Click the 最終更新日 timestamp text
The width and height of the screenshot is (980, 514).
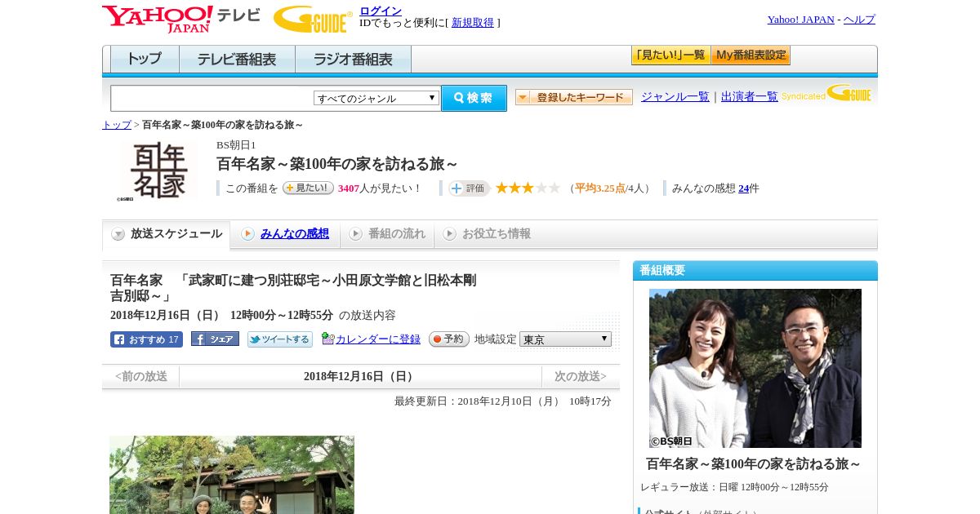pyautogui.click(x=503, y=401)
